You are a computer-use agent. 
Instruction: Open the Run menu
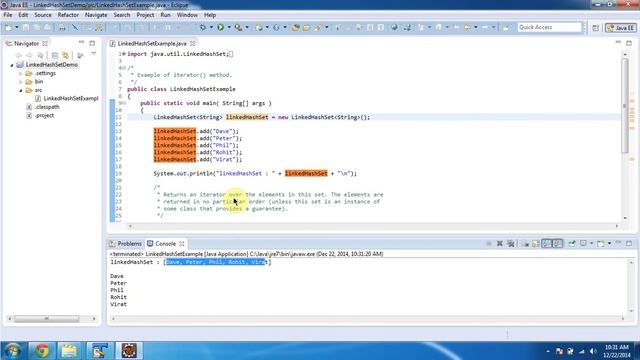tap(165, 15)
